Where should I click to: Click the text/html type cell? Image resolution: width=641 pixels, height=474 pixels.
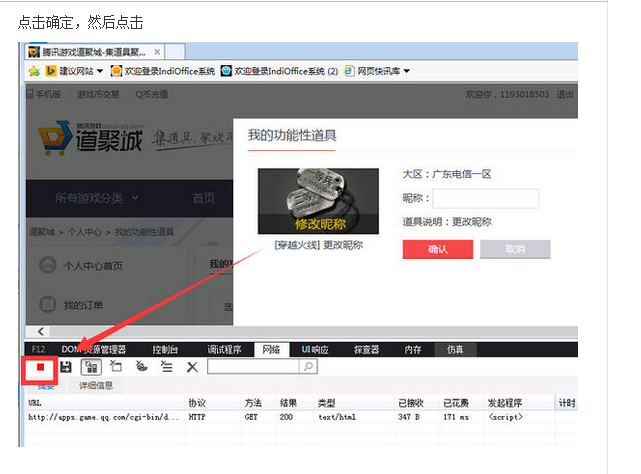337,417
